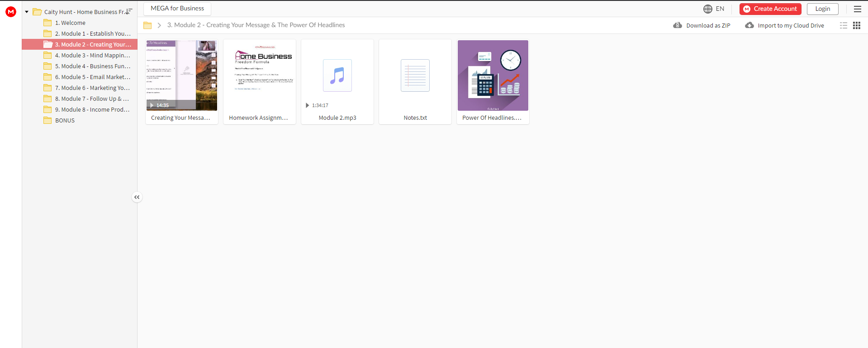Open the Notes.txt file icon
Image resolution: width=868 pixels, height=348 pixels.
(415, 75)
